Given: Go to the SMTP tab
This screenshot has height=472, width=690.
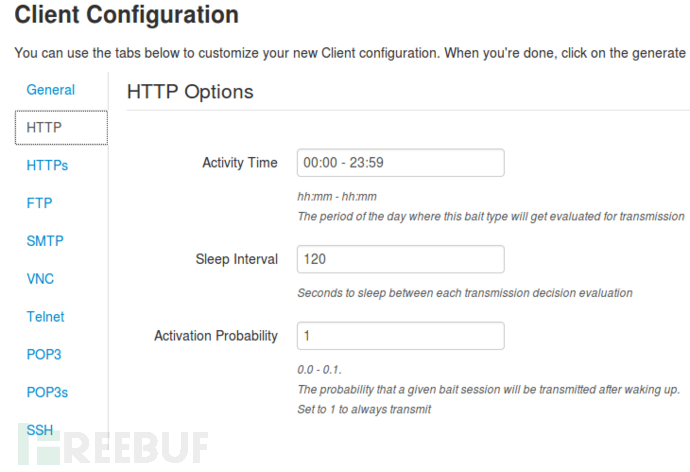Looking at the screenshot, I should click(x=45, y=241).
